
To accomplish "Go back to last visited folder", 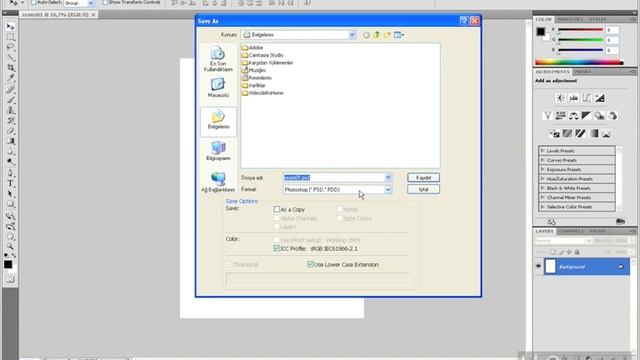I will tap(366, 35).
